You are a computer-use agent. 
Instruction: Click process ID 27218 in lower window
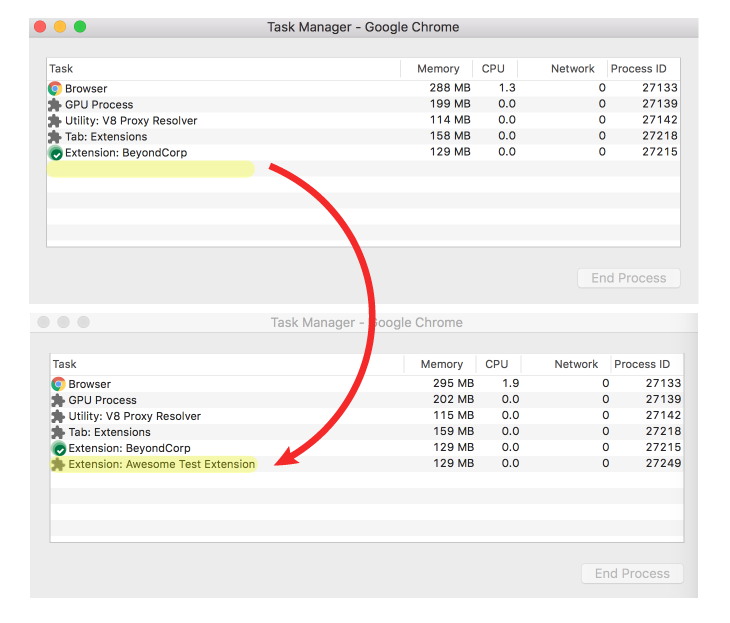(x=663, y=431)
